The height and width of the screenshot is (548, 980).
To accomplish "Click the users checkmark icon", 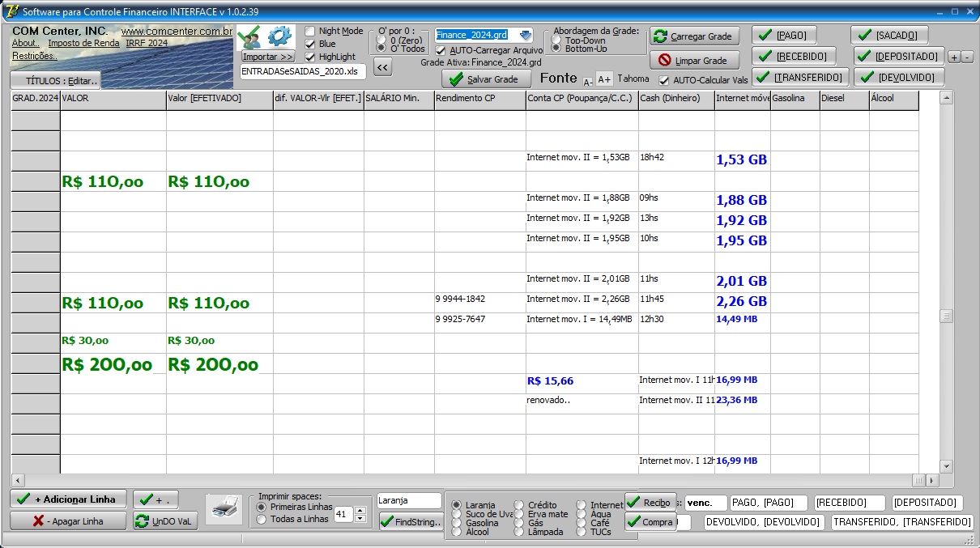I will click(x=250, y=36).
